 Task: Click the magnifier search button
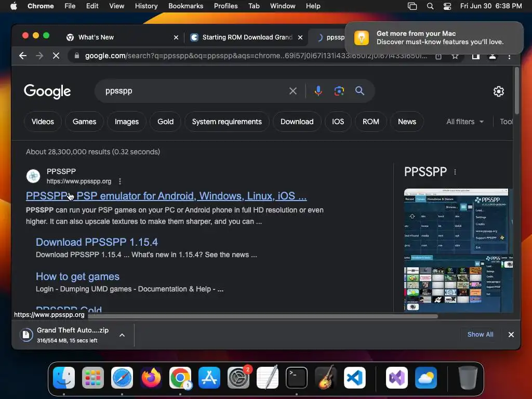360,90
